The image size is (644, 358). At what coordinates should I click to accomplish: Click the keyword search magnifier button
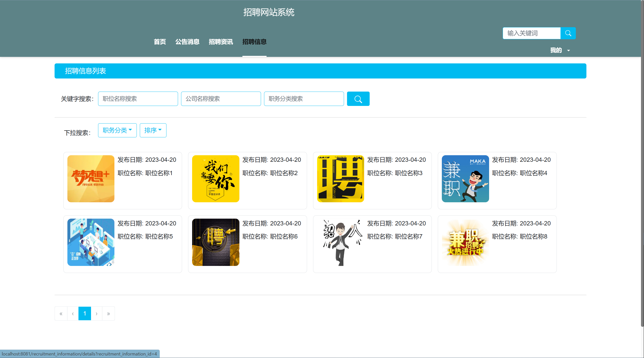pos(358,99)
